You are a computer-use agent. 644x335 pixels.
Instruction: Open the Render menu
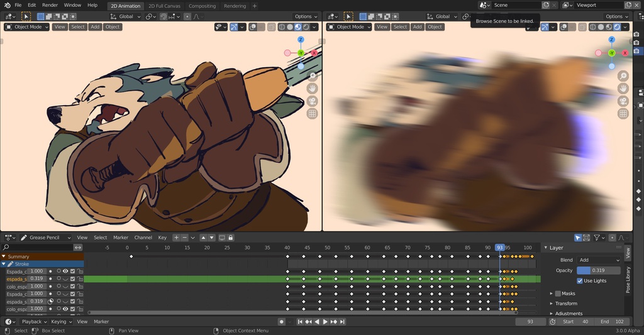pos(50,5)
